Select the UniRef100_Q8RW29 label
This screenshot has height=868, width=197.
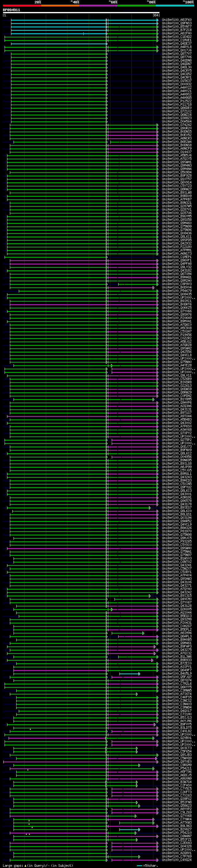(177, 392)
